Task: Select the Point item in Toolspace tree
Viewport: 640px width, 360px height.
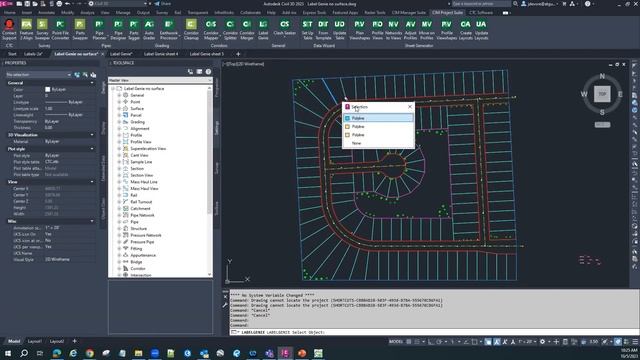Action: coord(135,102)
